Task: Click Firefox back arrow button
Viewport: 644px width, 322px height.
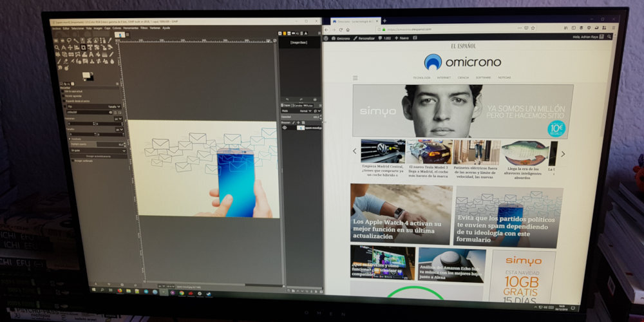Action: click(x=326, y=30)
